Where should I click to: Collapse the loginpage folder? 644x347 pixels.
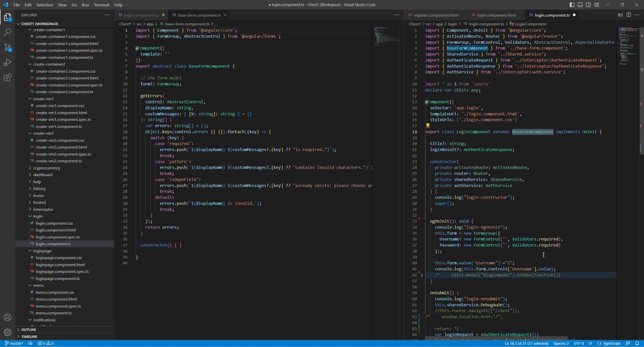click(x=42, y=251)
